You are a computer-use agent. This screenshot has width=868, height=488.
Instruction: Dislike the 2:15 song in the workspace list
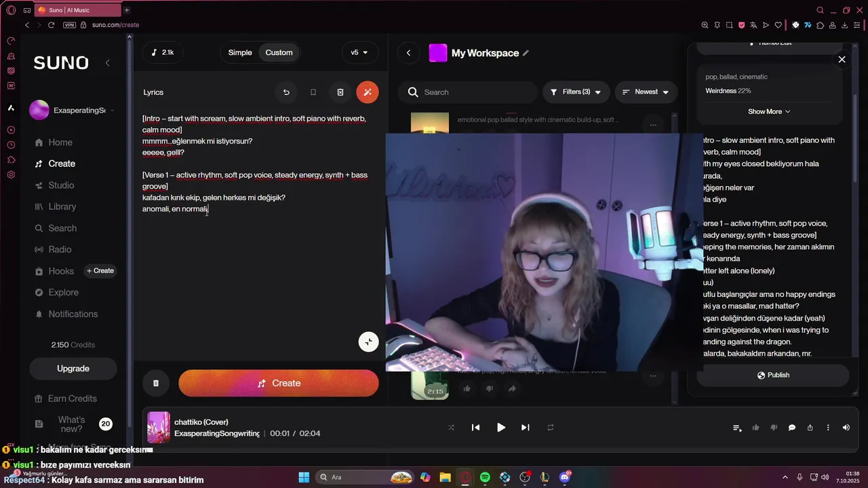pyautogui.click(x=489, y=388)
